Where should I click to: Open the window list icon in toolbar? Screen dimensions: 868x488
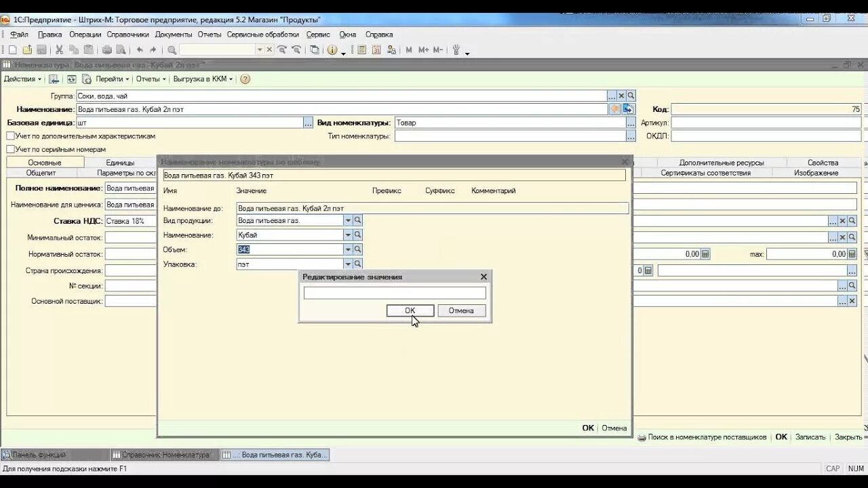315,49
